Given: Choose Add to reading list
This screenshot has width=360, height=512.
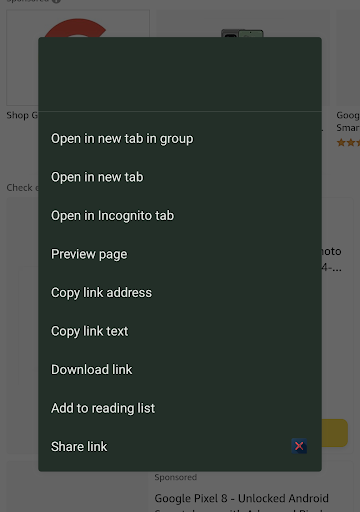Looking at the screenshot, I should [x=180, y=408].
